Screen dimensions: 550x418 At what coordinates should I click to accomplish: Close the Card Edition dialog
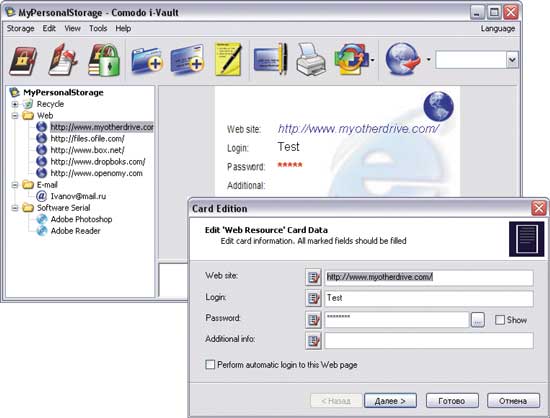pyautogui.click(x=539, y=208)
